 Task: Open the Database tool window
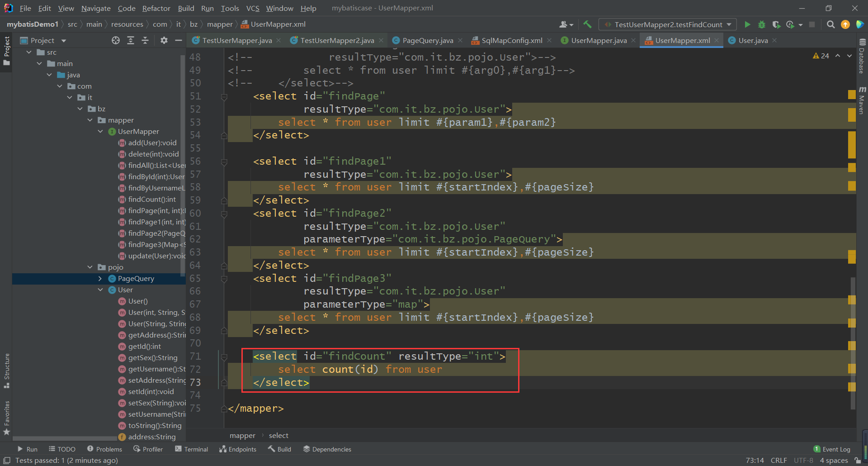click(862, 56)
